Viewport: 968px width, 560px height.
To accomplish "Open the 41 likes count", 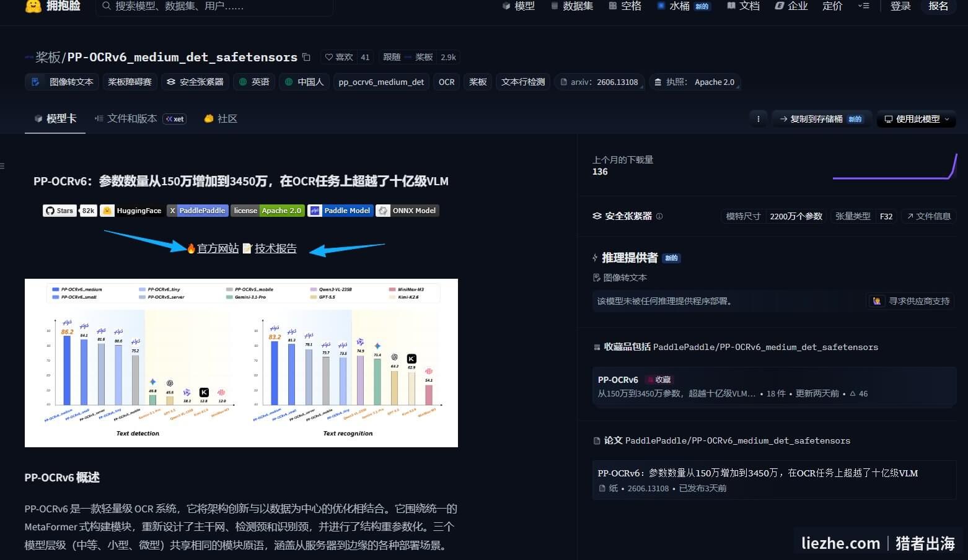I will click(x=365, y=57).
